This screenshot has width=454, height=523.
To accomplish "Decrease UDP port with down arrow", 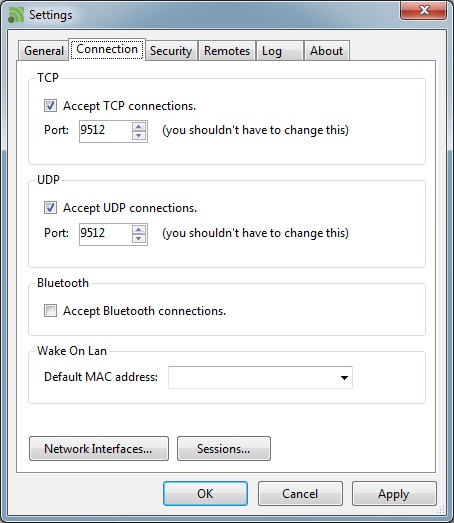I will (x=139, y=238).
